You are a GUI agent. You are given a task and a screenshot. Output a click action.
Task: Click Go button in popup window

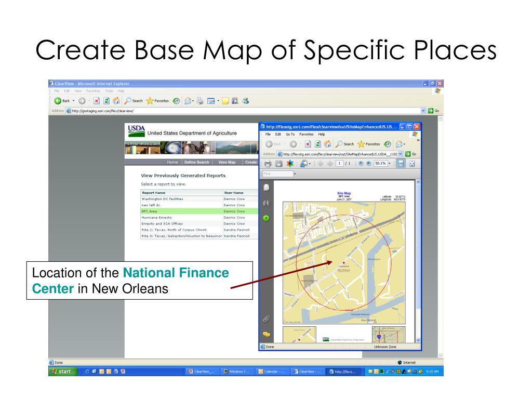(x=410, y=154)
